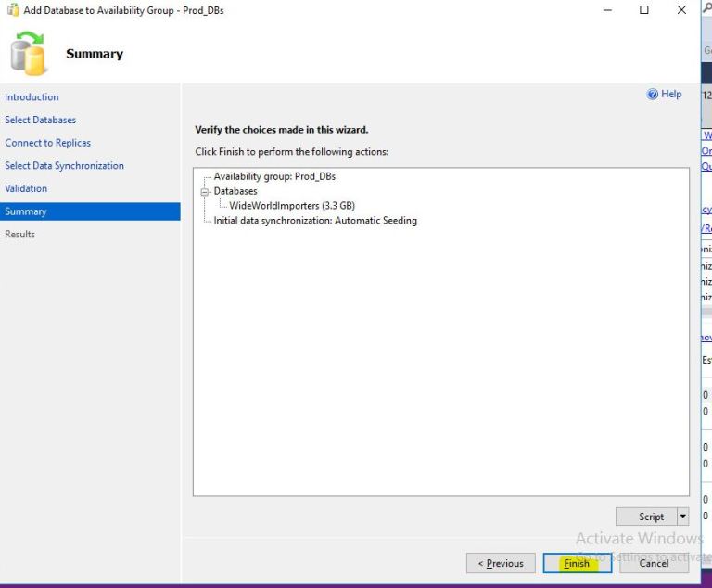The width and height of the screenshot is (712, 588).
Task: Select Initial data synchronization: Automatic Seeding row
Action: click(315, 221)
